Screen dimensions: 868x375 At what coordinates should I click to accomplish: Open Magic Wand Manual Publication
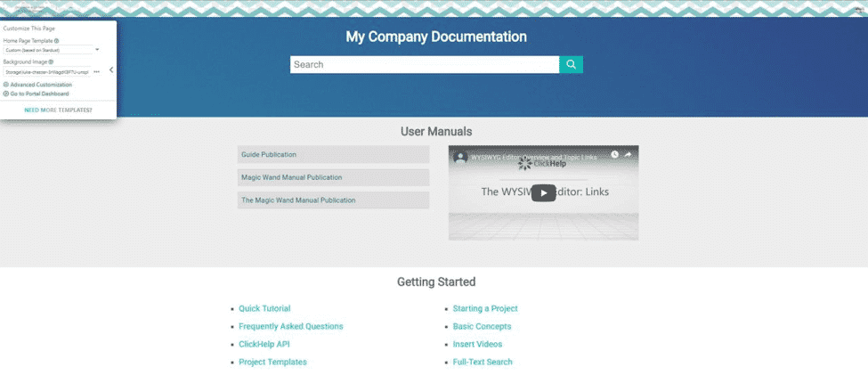click(x=333, y=177)
